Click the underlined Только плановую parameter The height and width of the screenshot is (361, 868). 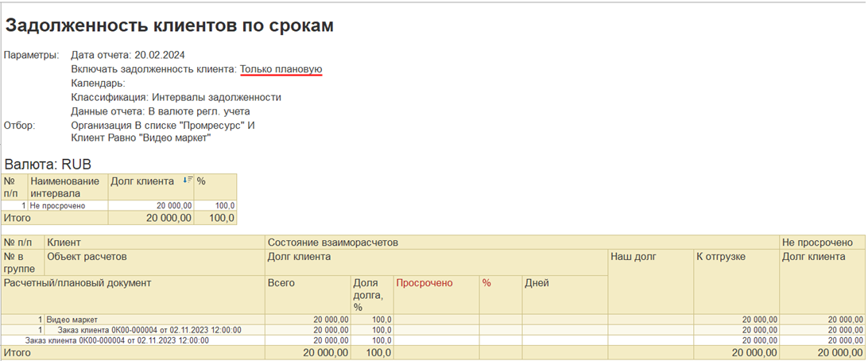pos(281,69)
